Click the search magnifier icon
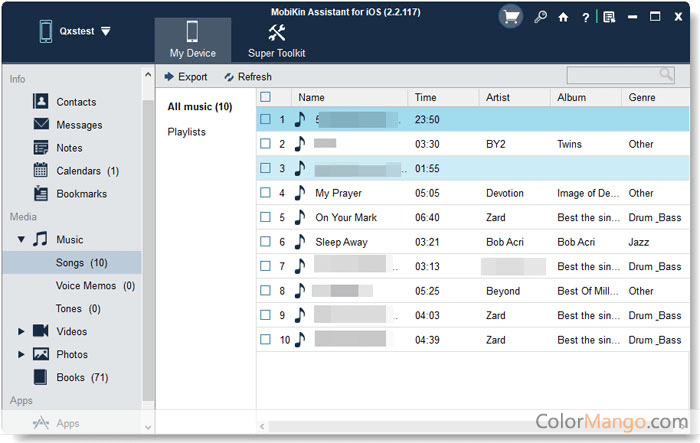 666,75
